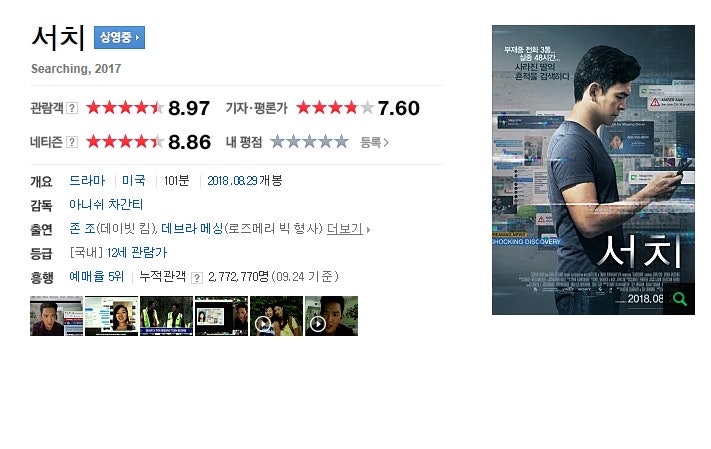The height and width of the screenshot is (449, 711).
Task: Play the last video thumbnail
Action: [331, 316]
